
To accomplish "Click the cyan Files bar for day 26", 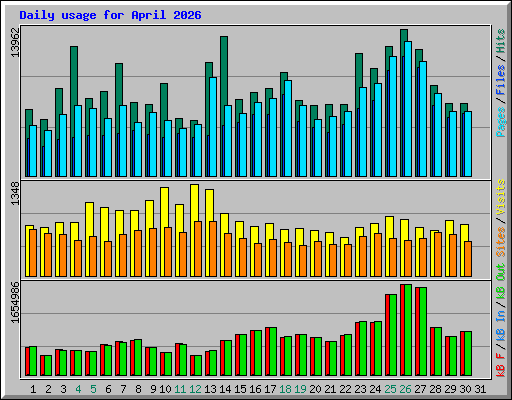I will tap(408, 109).
